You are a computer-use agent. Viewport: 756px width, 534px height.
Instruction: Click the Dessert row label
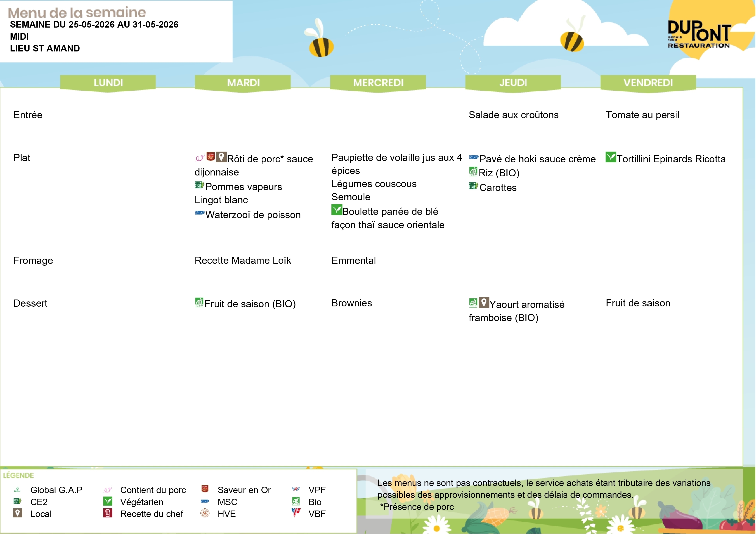pos(30,303)
